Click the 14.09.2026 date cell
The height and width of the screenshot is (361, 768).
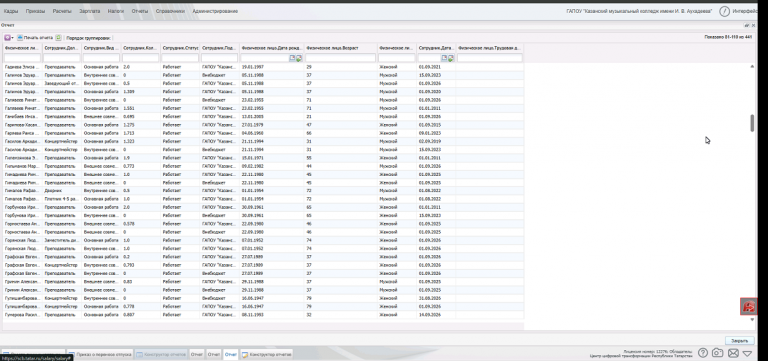[x=436, y=314]
